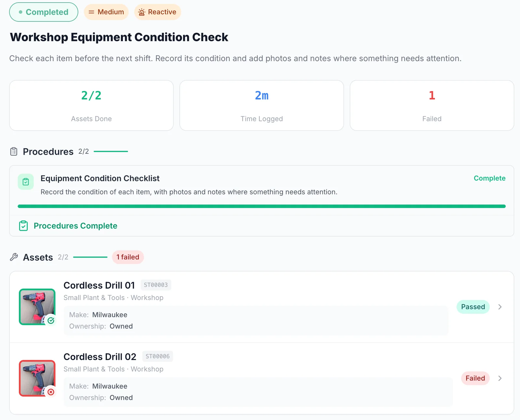Image resolution: width=520 pixels, height=420 pixels.
Task: Click the equals icon in the Medium tag
Action: (x=91, y=12)
